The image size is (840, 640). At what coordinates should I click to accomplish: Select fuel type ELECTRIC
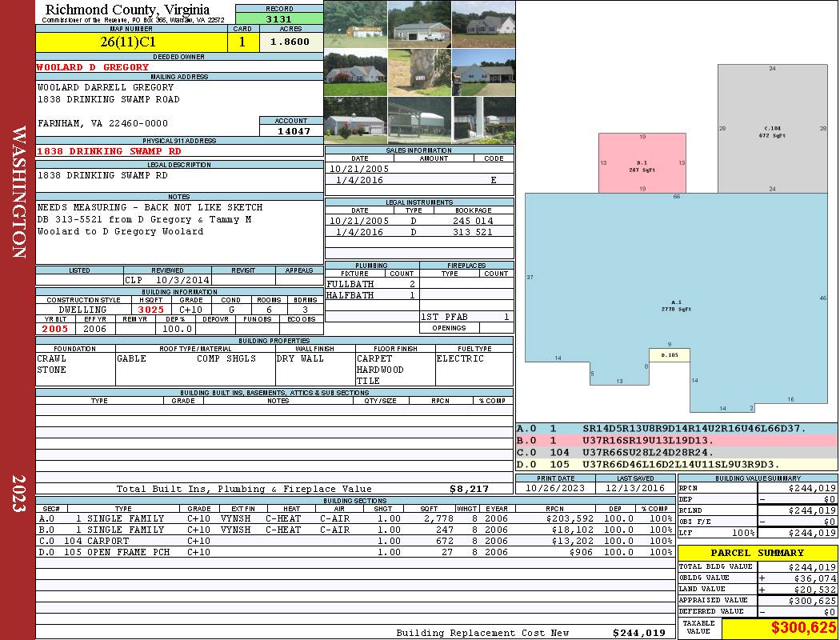coord(460,358)
